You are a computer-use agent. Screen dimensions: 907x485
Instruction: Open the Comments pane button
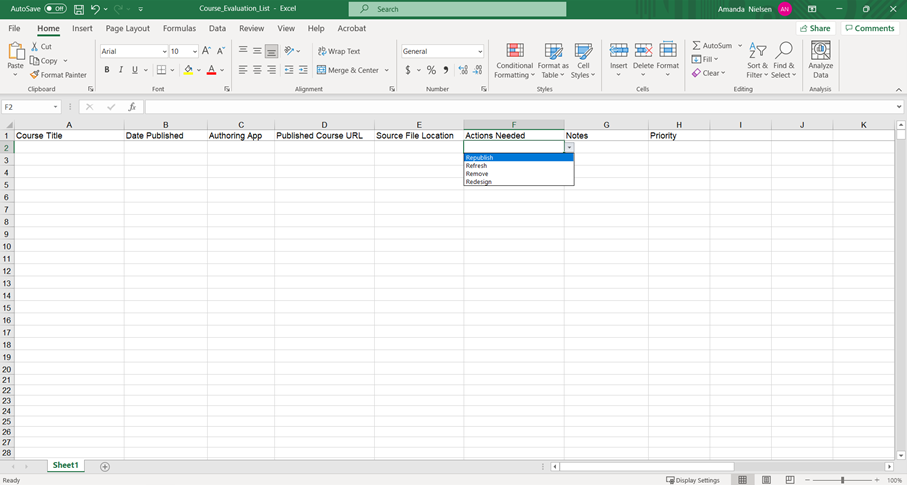click(x=869, y=29)
